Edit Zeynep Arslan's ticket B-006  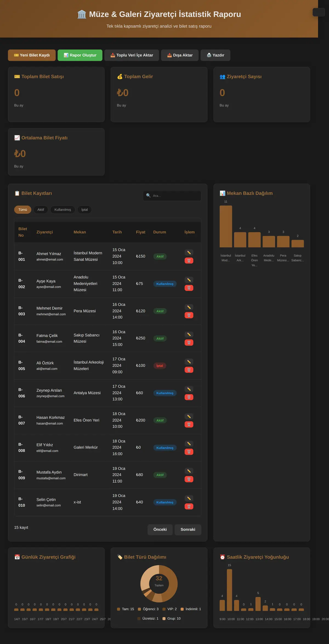click(189, 389)
